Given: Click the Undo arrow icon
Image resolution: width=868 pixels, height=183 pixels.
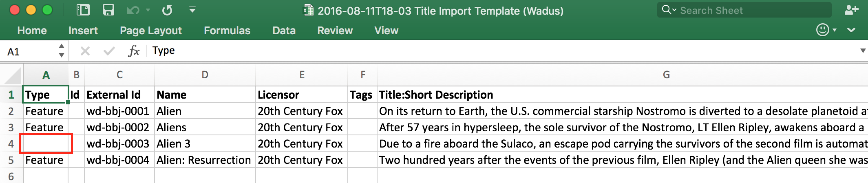Looking at the screenshot, I should pyautogui.click(x=133, y=10).
